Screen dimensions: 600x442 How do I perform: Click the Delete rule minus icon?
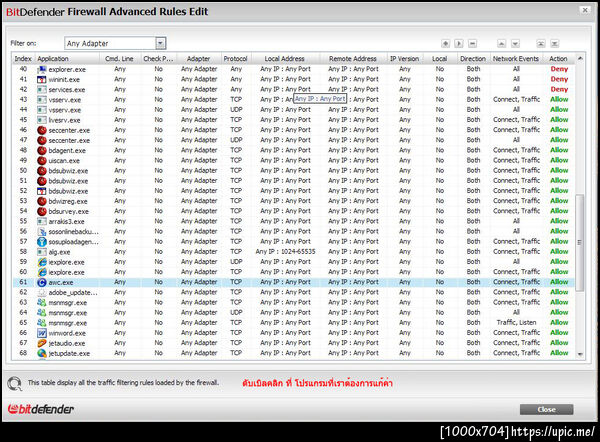473,43
